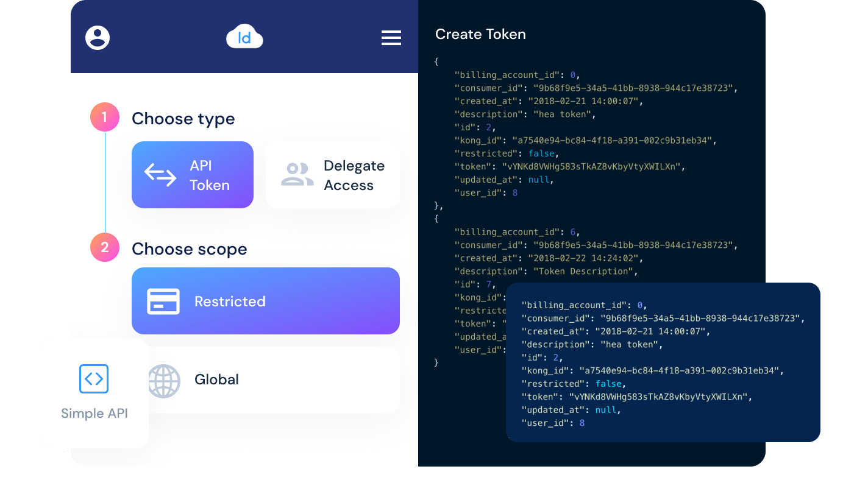Click step 2 circle marker
Screen dimensions: 868x497
pos(104,247)
